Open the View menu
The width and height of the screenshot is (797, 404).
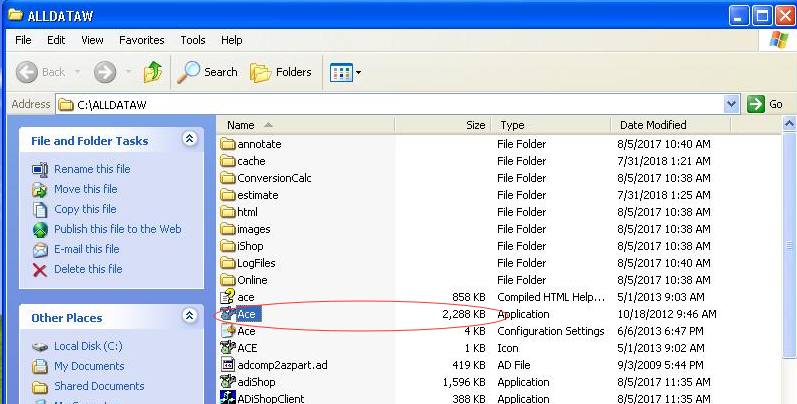tap(92, 40)
